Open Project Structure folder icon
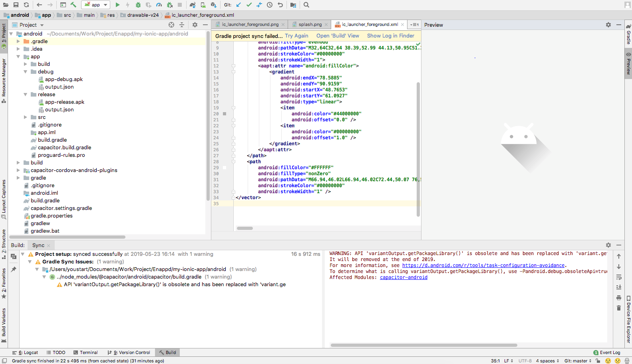The image size is (632, 364). [293, 5]
